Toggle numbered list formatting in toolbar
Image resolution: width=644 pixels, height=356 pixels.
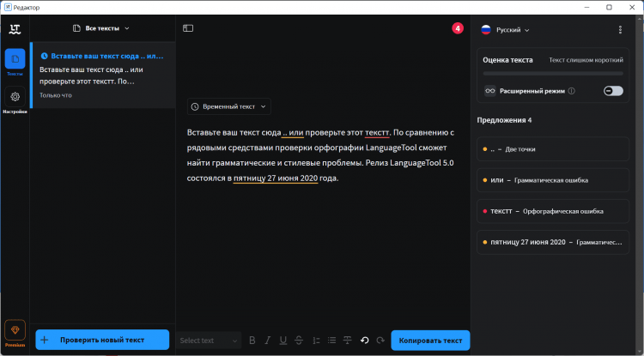click(x=314, y=341)
